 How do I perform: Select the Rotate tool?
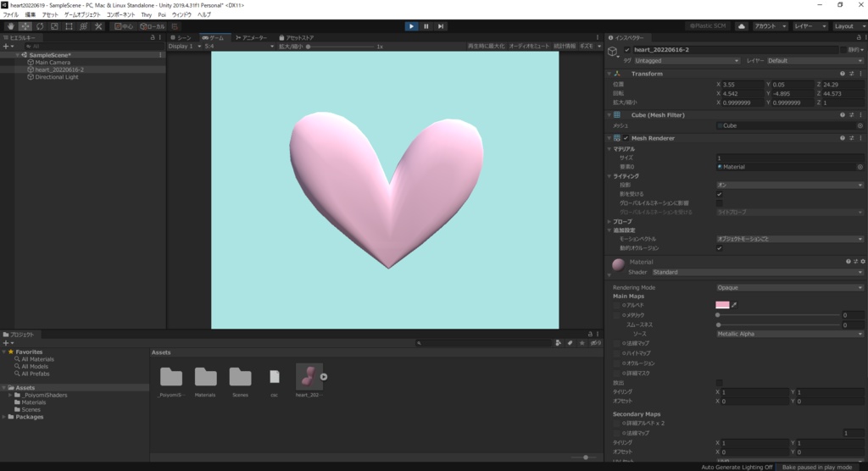click(40, 26)
